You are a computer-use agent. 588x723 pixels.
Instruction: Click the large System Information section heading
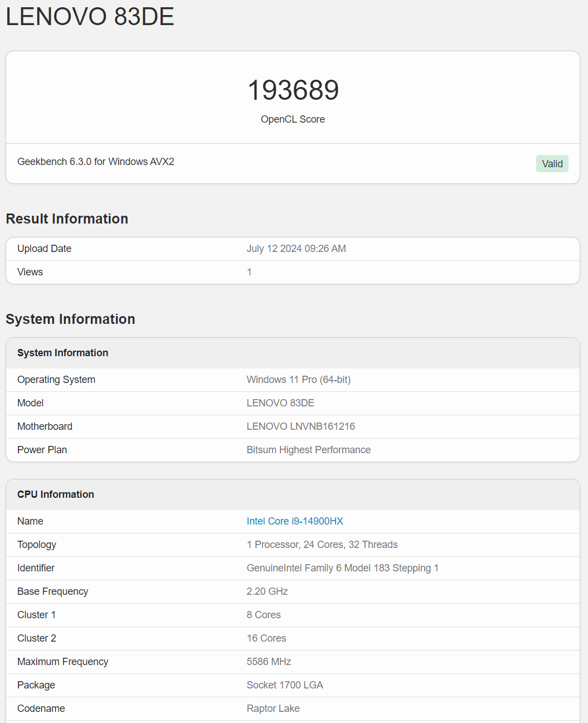[x=70, y=319]
